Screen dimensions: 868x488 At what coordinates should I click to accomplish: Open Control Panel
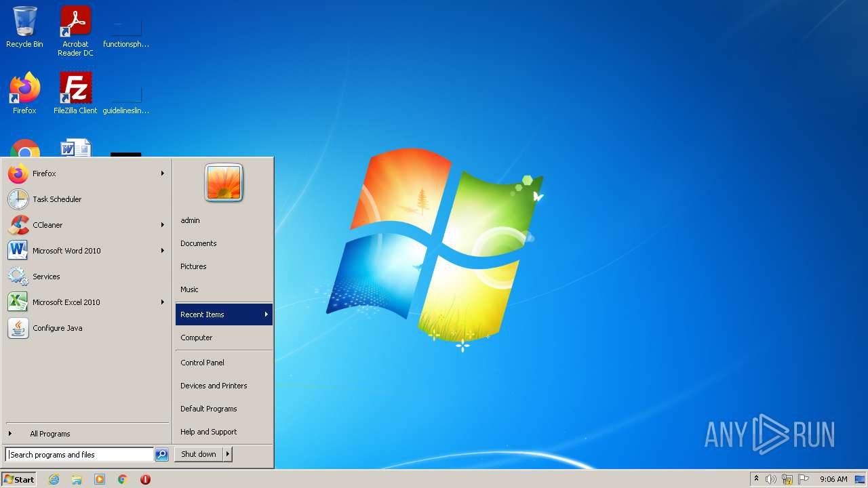click(x=224, y=363)
